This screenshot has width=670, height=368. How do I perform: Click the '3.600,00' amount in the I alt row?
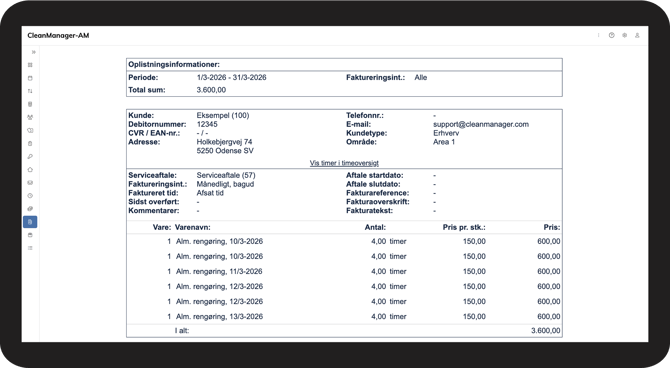click(546, 330)
